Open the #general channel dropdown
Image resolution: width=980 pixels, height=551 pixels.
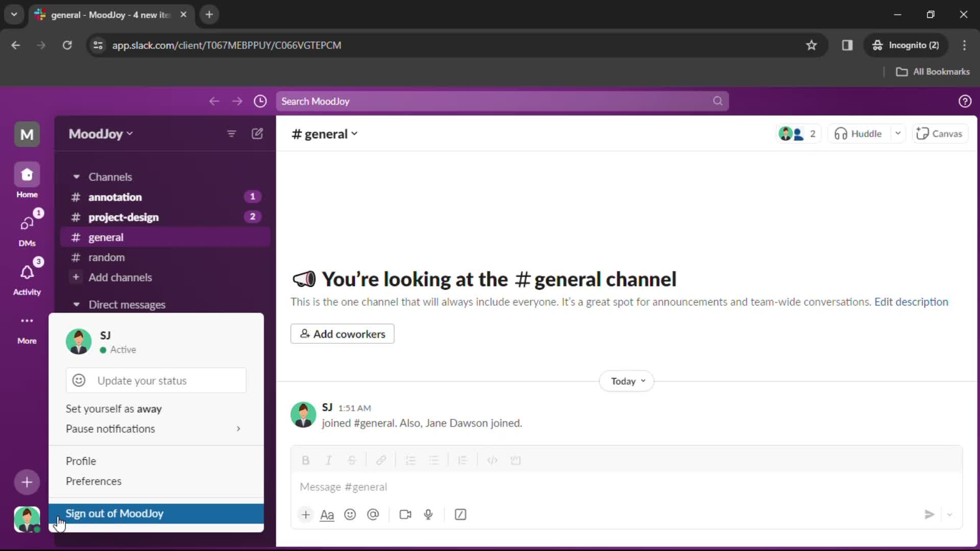click(x=354, y=133)
